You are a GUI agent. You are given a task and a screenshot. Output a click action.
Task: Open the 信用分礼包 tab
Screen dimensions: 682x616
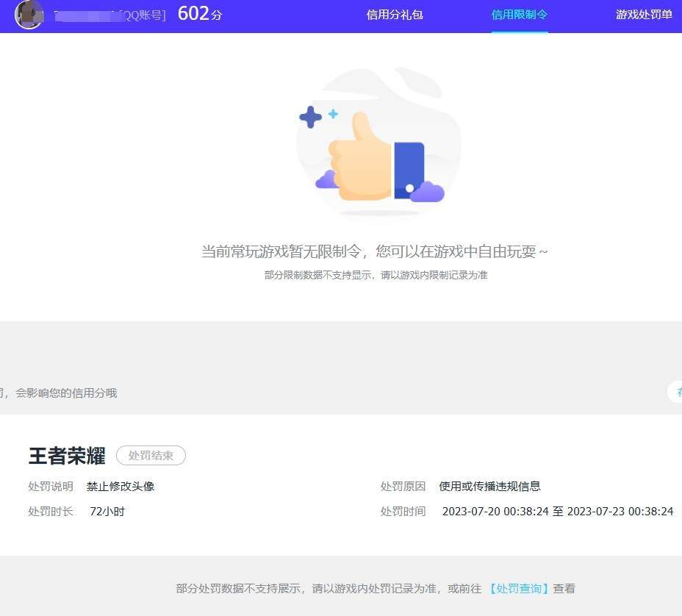[395, 15]
